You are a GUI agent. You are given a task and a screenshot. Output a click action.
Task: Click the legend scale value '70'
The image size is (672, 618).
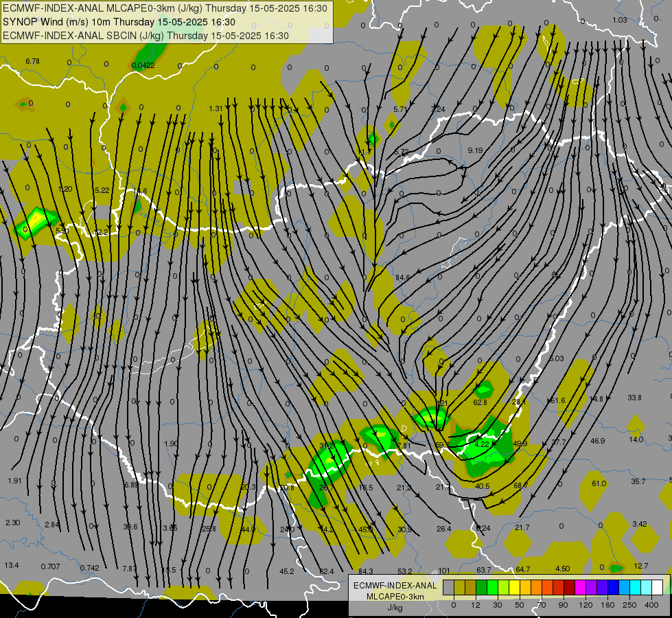[542, 605]
